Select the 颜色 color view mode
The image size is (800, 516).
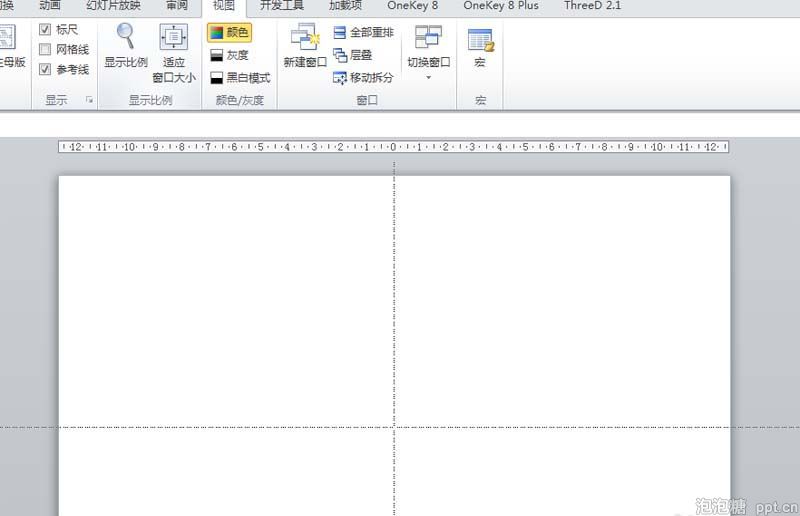tap(229, 33)
